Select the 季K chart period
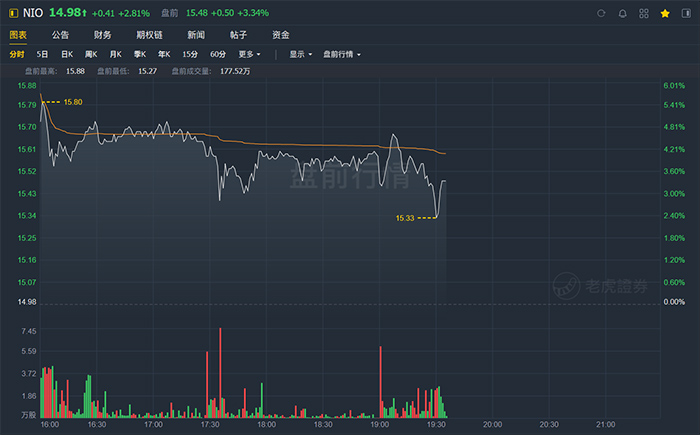This screenshot has width=700, height=435. click(x=140, y=54)
